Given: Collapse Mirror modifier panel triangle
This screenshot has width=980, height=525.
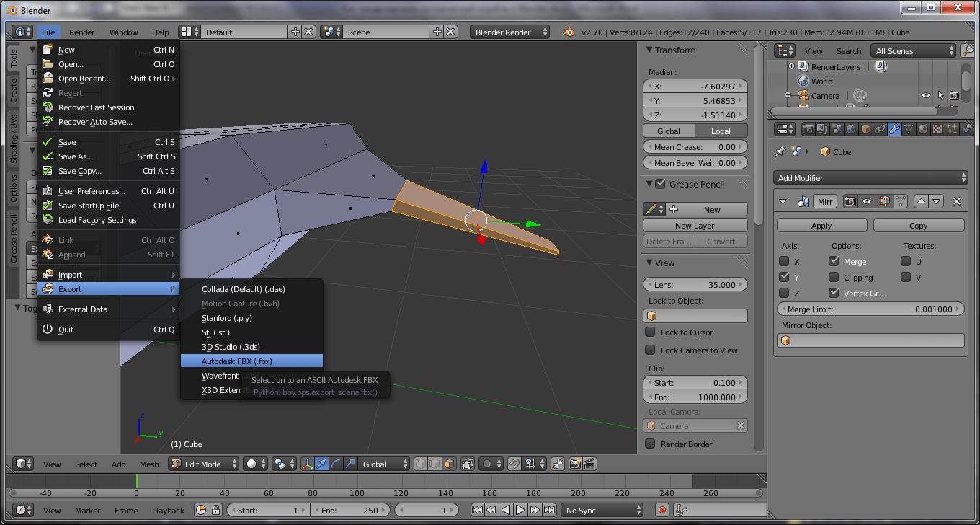Looking at the screenshot, I should [x=783, y=201].
